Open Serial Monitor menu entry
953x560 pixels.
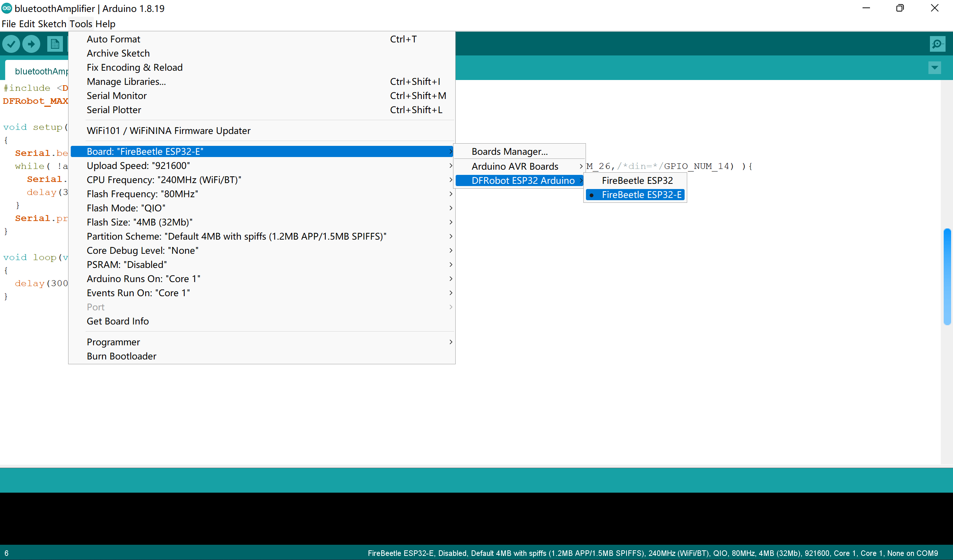262,96
